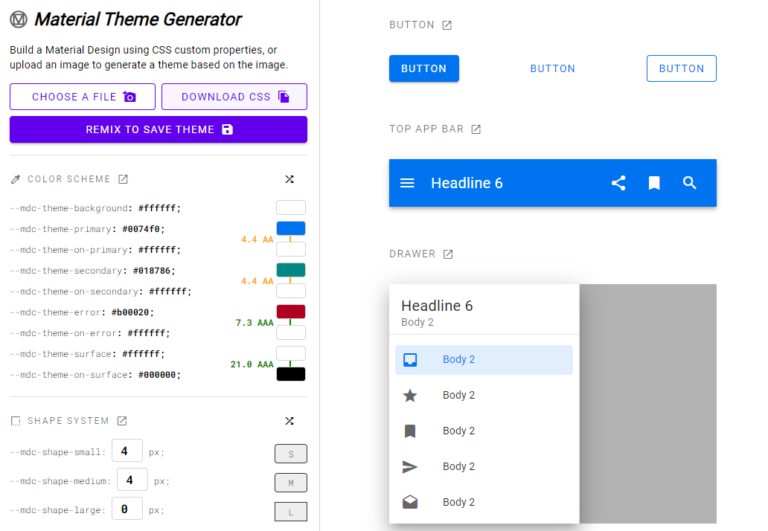Screen dimensions: 768x531
Task: Open the background color swatch
Action: pos(291,208)
